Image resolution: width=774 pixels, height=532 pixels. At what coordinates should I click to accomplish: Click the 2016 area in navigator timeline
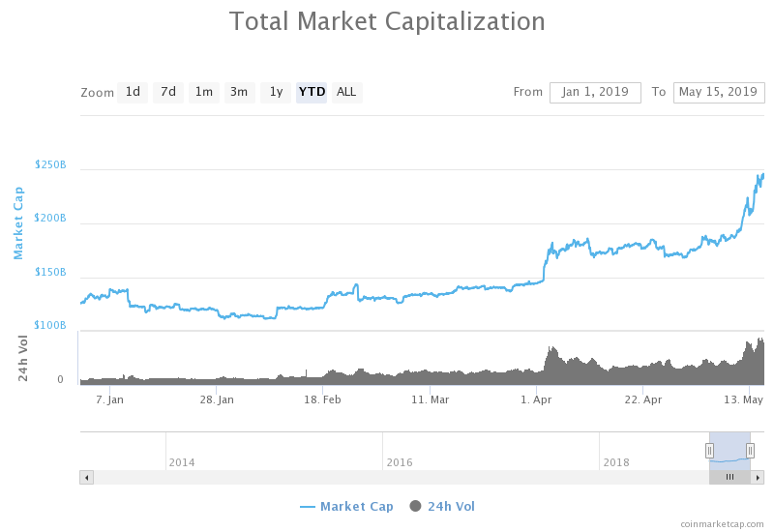click(x=400, y=462)
